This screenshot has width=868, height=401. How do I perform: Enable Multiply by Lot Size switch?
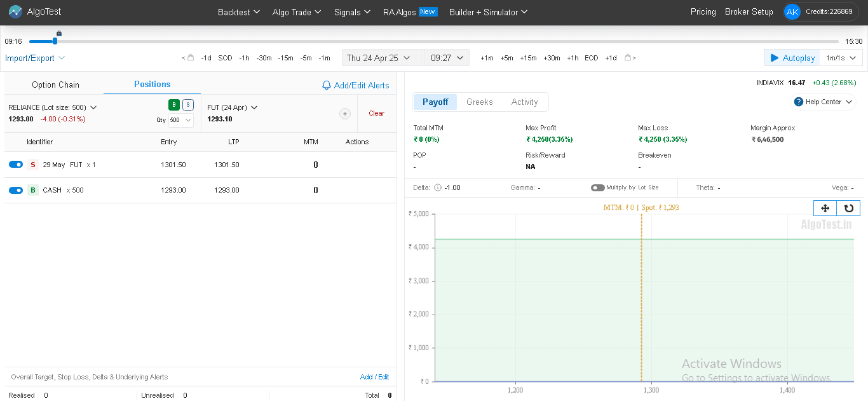[x=597, y=188]
